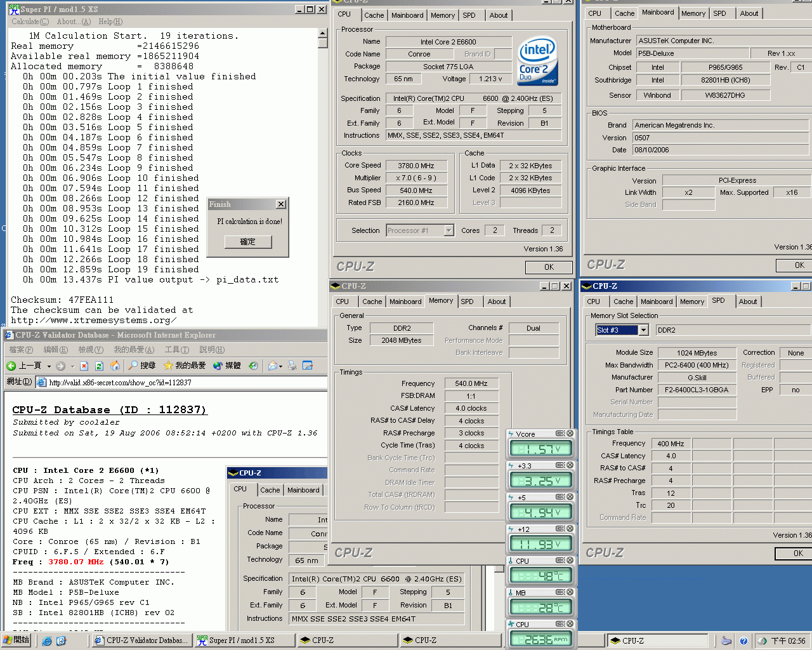Open settings of the +3.3 sensor widget

[x=560, y=465]
